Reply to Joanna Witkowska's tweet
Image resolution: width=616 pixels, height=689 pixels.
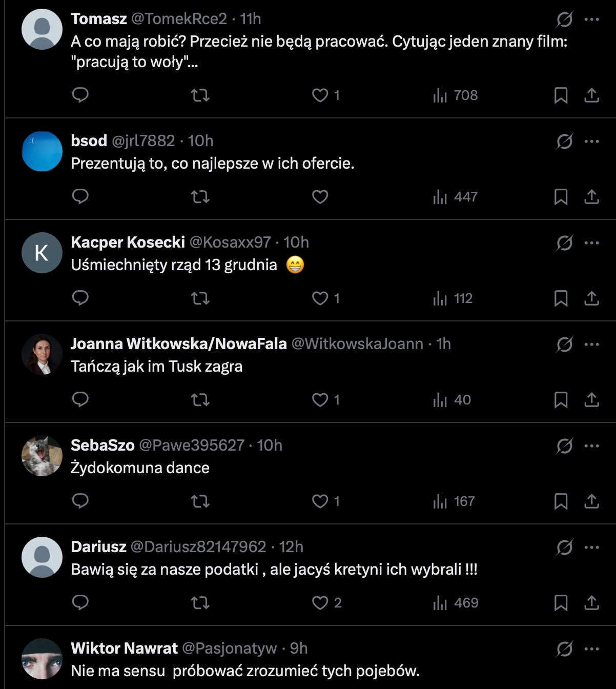[80, 399]
